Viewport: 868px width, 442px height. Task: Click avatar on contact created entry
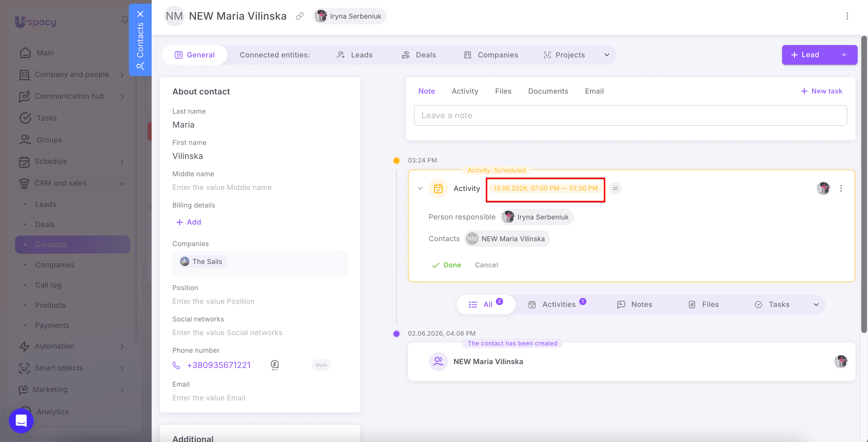(841, 362)
